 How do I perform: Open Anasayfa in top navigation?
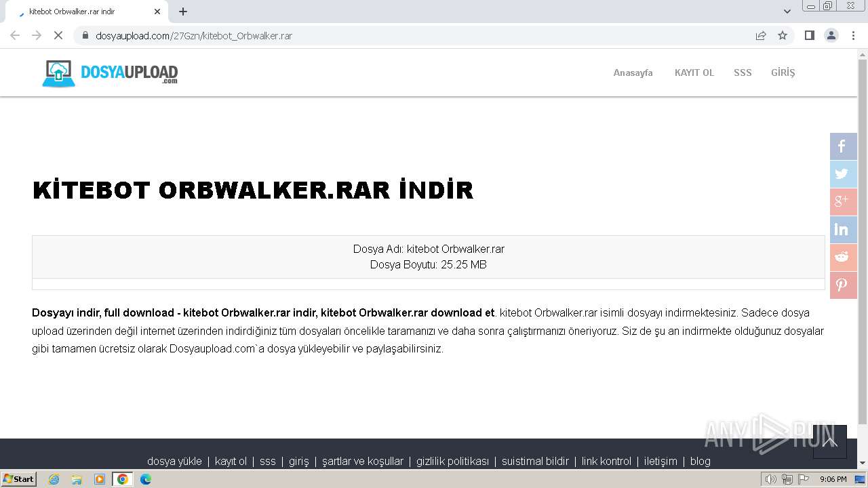tap(633, 73)
